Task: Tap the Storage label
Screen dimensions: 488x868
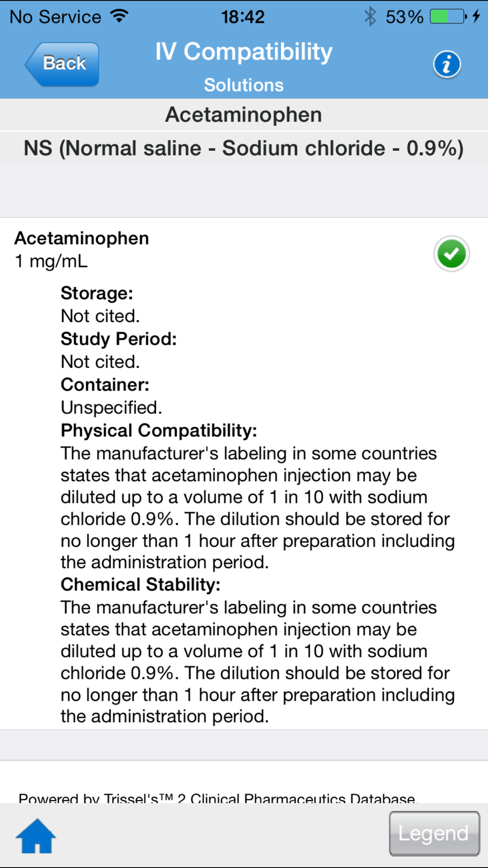Action: tap(97, 293)
